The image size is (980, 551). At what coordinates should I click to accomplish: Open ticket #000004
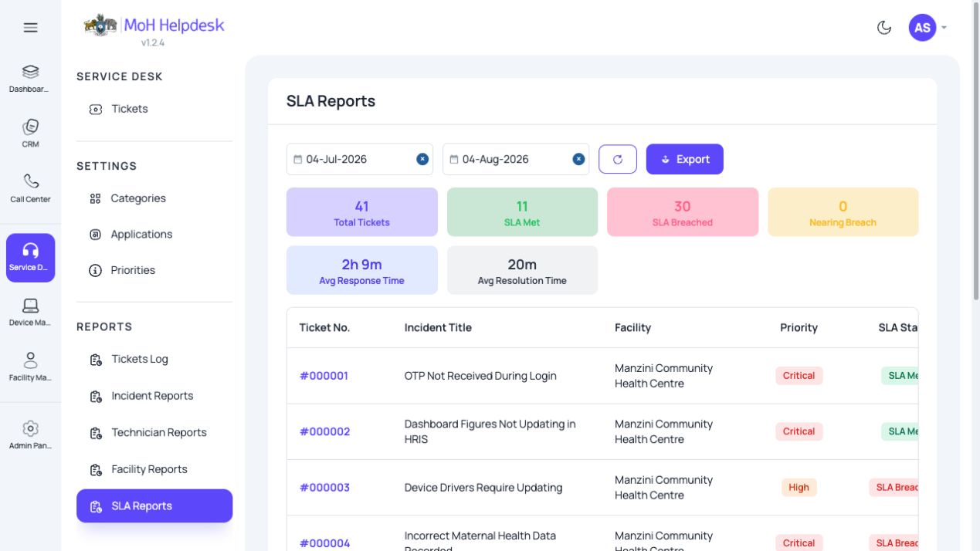click(324, 543)
